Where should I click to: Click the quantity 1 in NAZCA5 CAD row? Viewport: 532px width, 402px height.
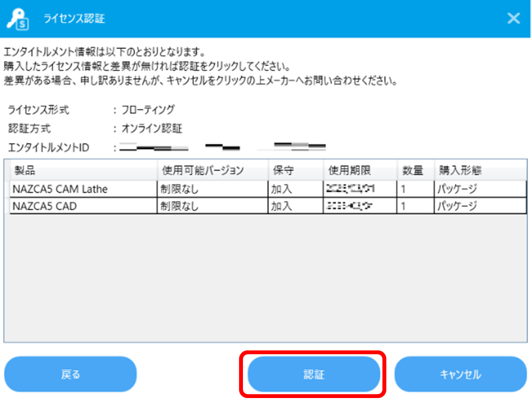coord(403,206)
